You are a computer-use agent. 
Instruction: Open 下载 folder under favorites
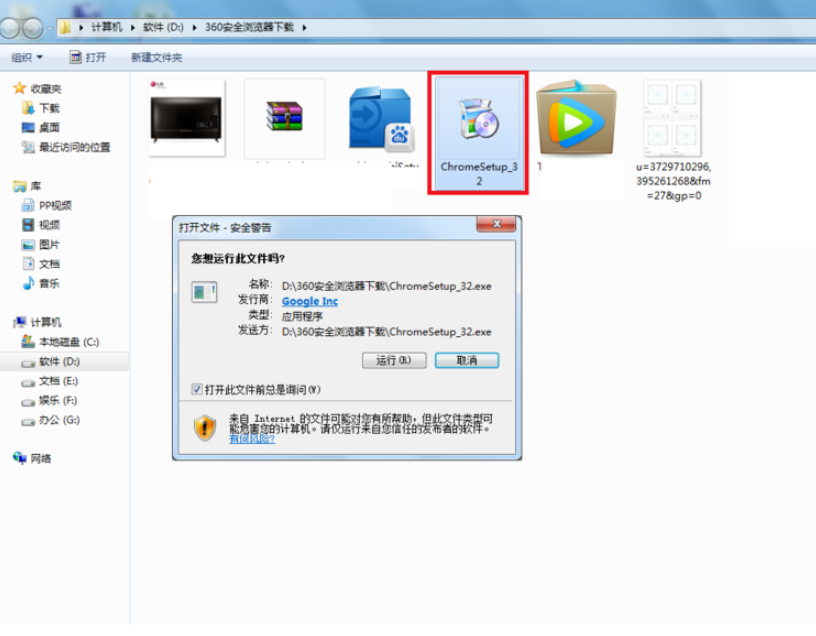[x=49, y=108]
